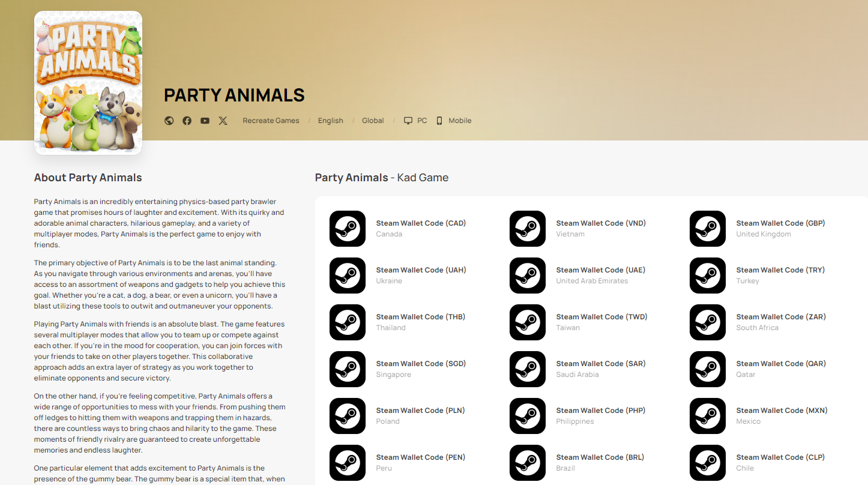Screen dimensions: 868x485
Task: Click the Mobile phone platform icon
Action: (x=439, y=121)
